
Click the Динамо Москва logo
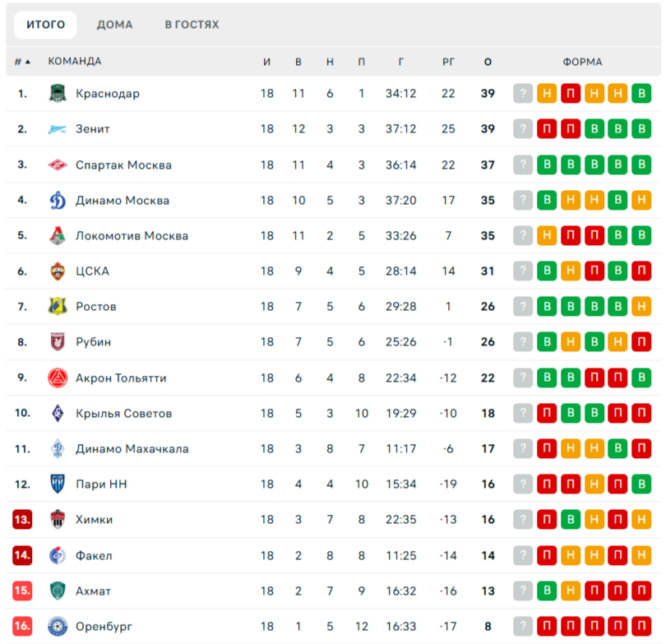[58, 200]
